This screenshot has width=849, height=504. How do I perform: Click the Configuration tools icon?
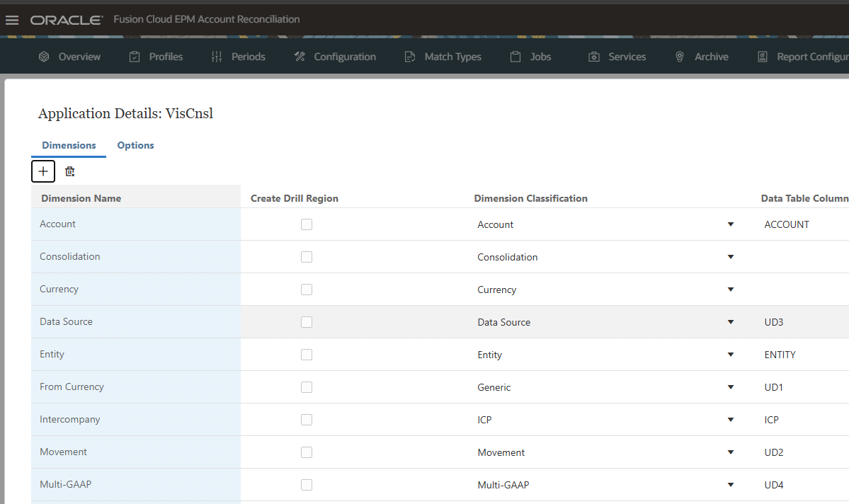[300, 57]
